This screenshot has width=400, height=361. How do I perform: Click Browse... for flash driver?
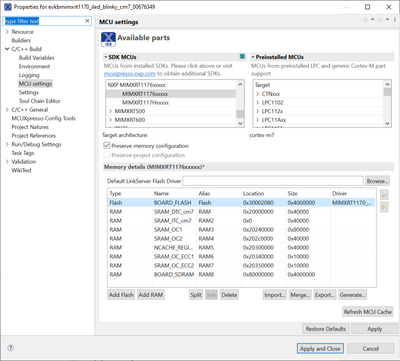coord(377,181)
